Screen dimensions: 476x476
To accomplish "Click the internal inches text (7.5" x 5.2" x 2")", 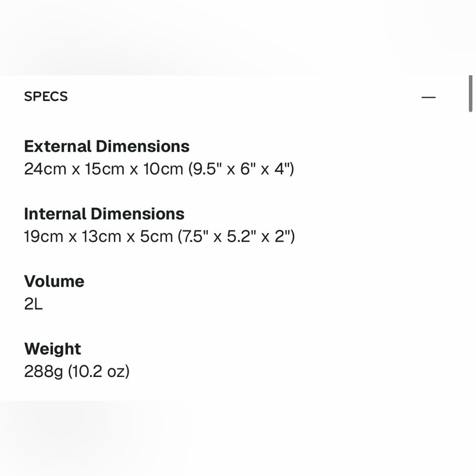I will pyautogui.click(x=237, y=236).
